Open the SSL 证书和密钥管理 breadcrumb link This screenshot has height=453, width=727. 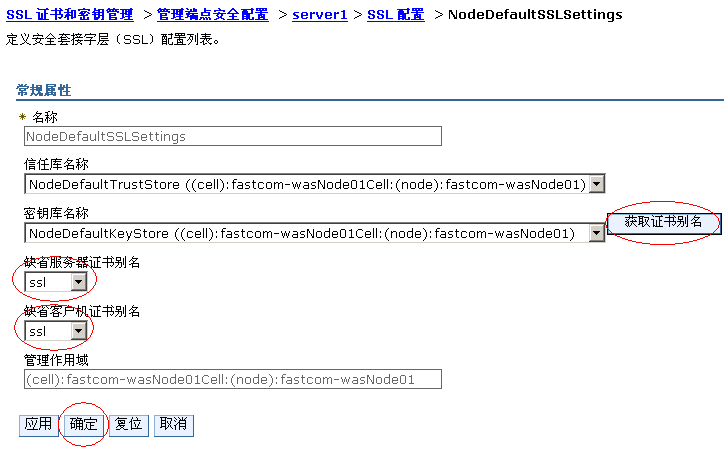(70, 15)
